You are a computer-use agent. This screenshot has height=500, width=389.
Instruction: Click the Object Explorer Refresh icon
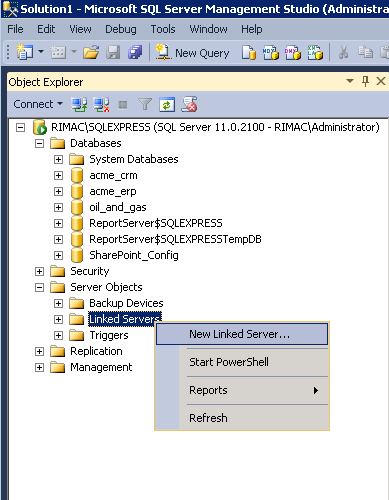tap(167, 105)
